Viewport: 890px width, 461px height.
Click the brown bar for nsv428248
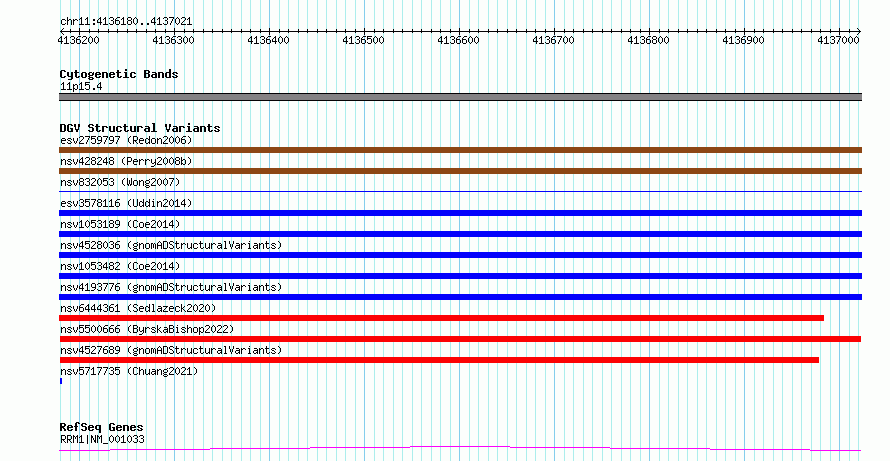460,171
